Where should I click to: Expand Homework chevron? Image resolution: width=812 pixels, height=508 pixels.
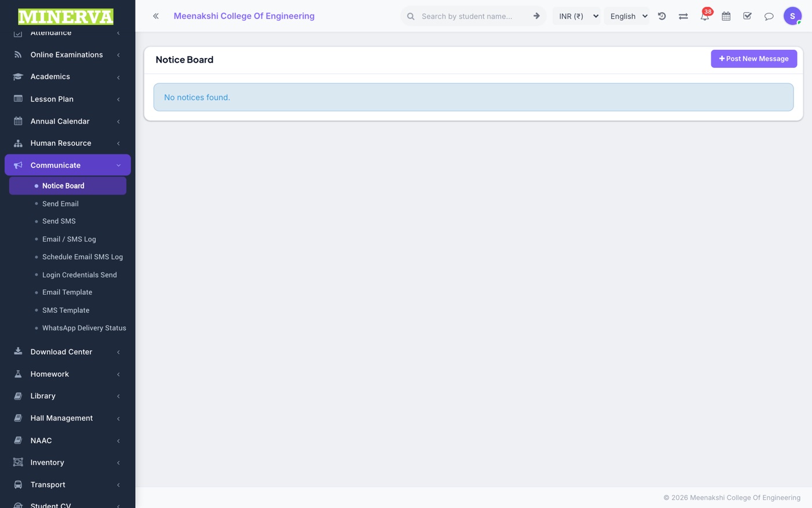[118, 374]
